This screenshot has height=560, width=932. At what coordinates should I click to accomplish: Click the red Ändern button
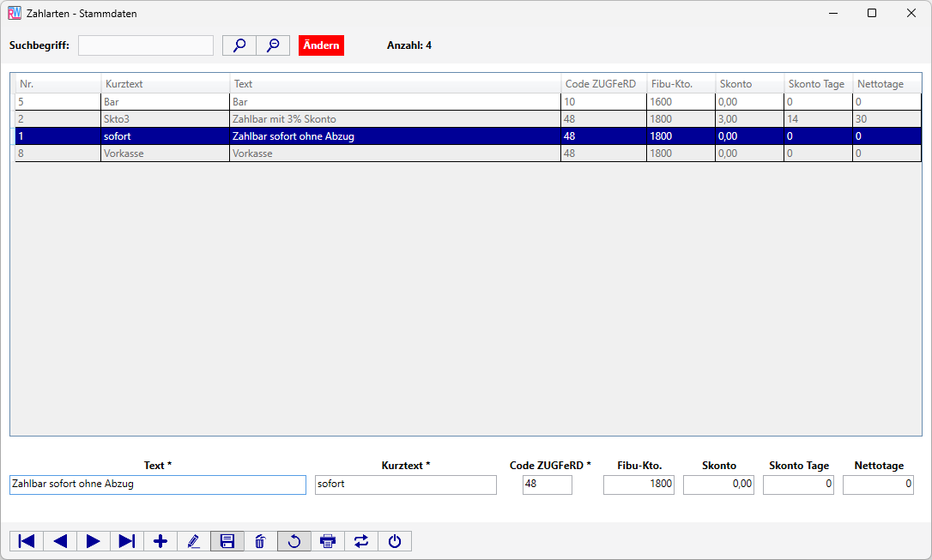321,45
